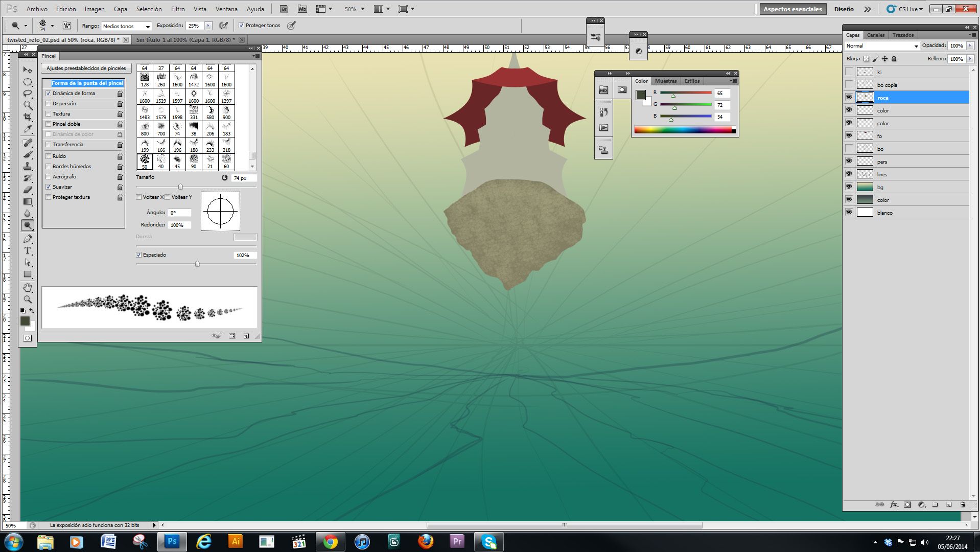Click the delete layer trash icon
The height and width of the screenshot is (552, 980).
(x=962, y=504)
